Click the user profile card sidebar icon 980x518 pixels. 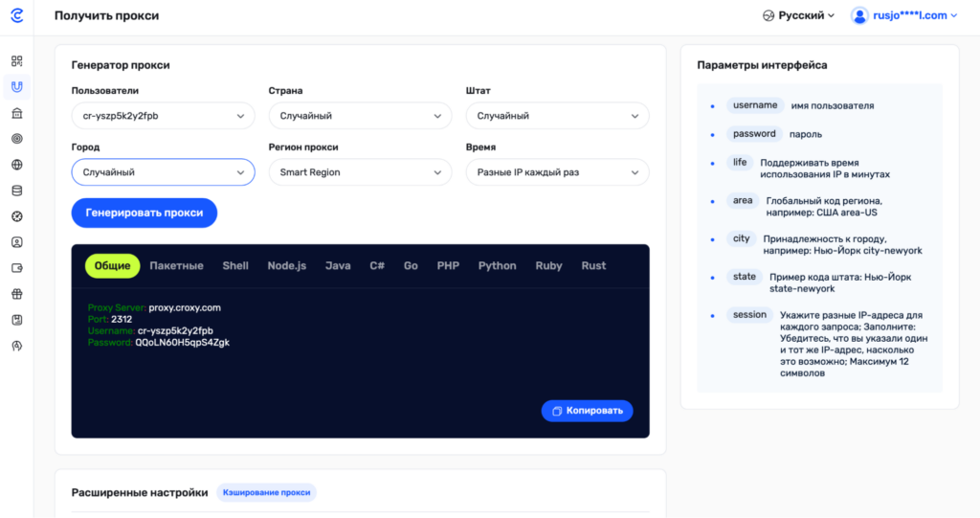coord(17,242)
